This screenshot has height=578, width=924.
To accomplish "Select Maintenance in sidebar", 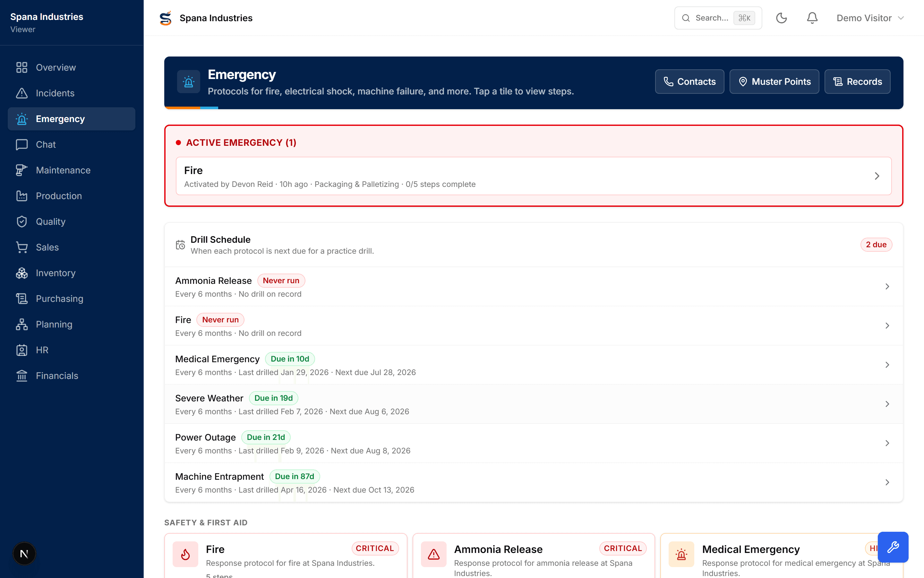I will click(72, 170).
